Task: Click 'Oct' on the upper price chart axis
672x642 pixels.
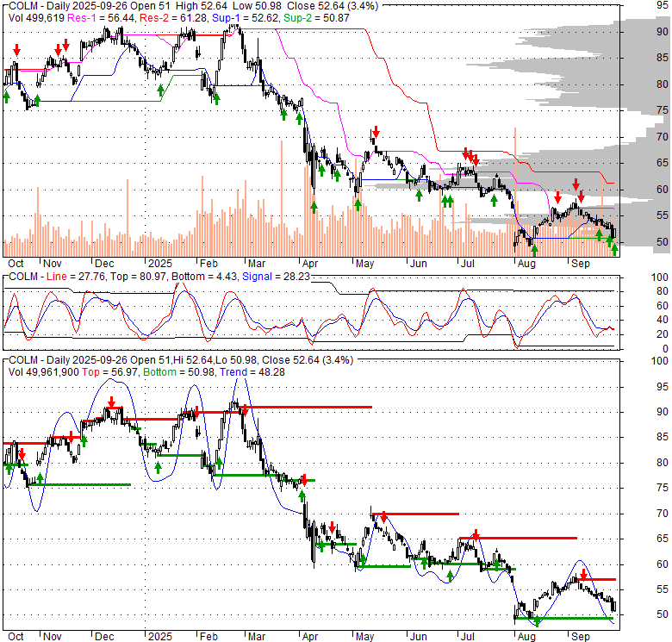Action: 16,264
